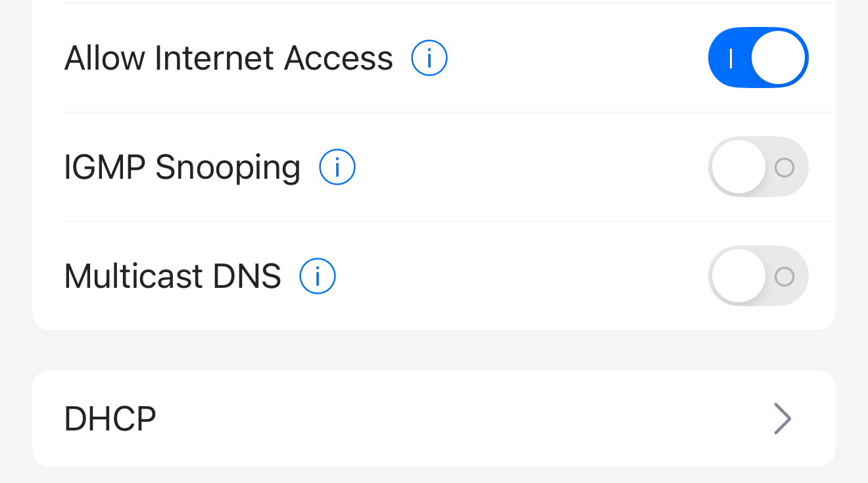The height and width of the screenshot is (483, 868).
Task: Disable the Allow Internet Access switch
Action: (758, 58)
